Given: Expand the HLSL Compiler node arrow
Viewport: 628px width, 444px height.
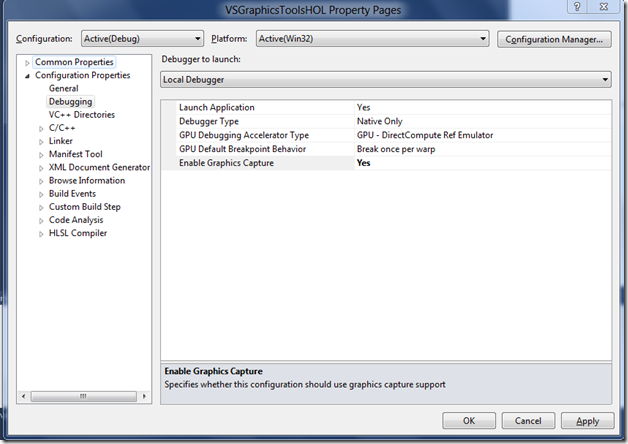Looking at the screenshot, I should point(41,234).
